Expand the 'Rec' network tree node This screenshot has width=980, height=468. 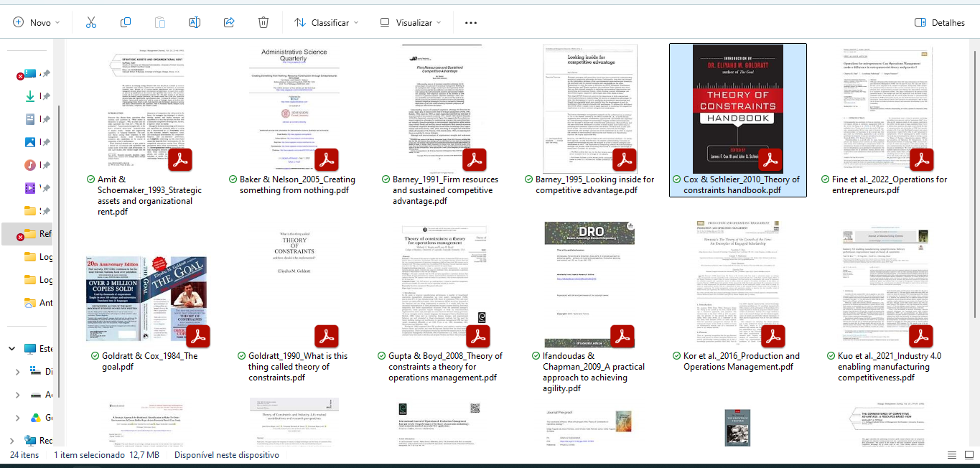click(11, 441)
